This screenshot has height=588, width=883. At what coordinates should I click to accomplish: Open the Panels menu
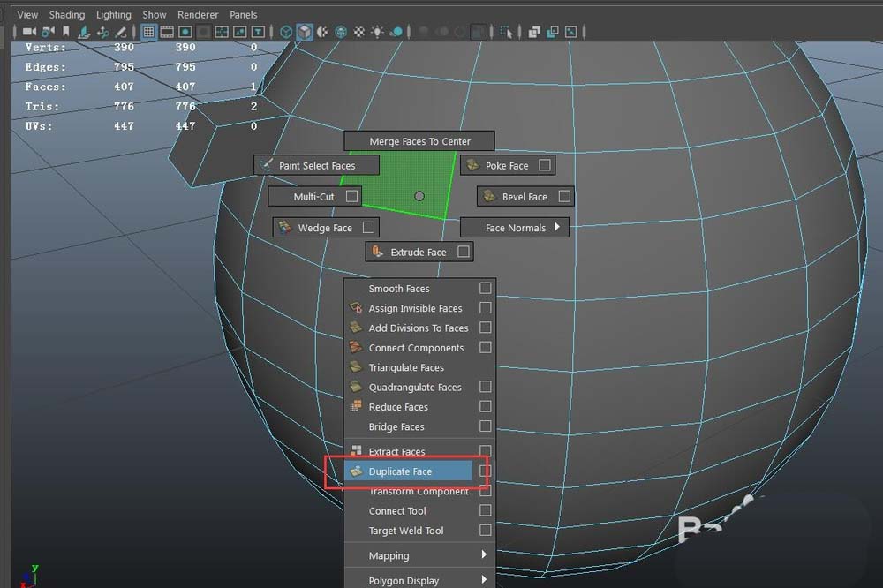244,15
